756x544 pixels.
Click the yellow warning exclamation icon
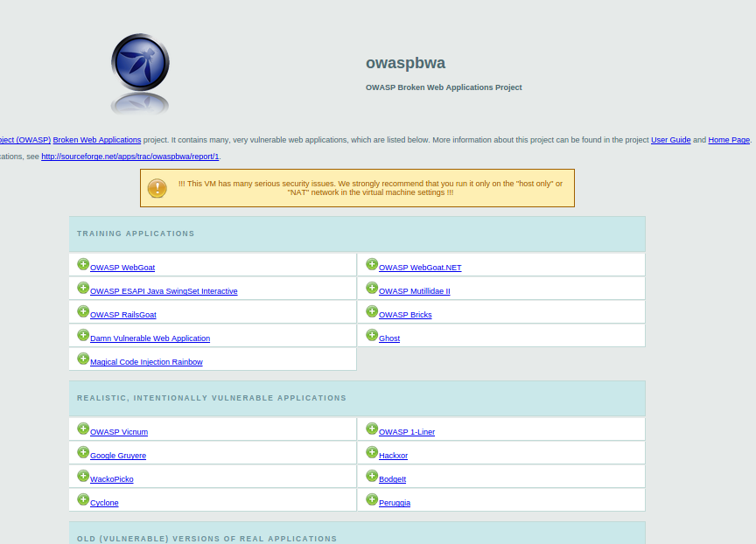click(x=157, y=188)
